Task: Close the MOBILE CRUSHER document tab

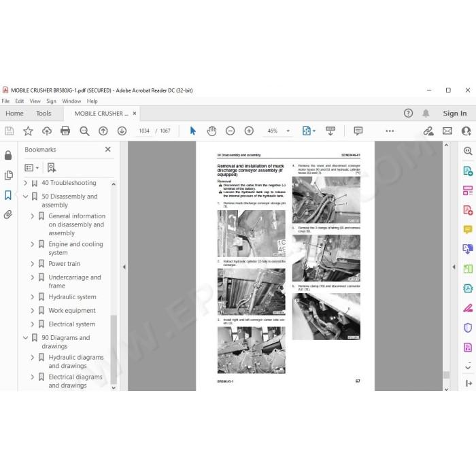Action: coord(135,114)
